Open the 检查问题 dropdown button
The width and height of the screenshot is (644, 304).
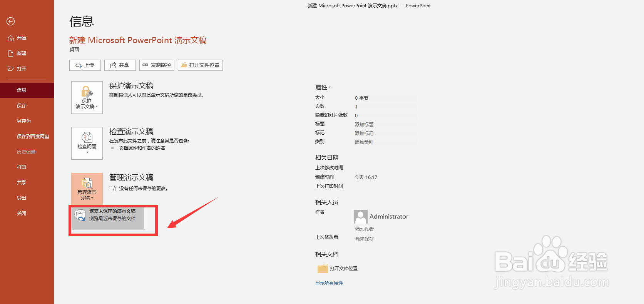coord(87,143)
